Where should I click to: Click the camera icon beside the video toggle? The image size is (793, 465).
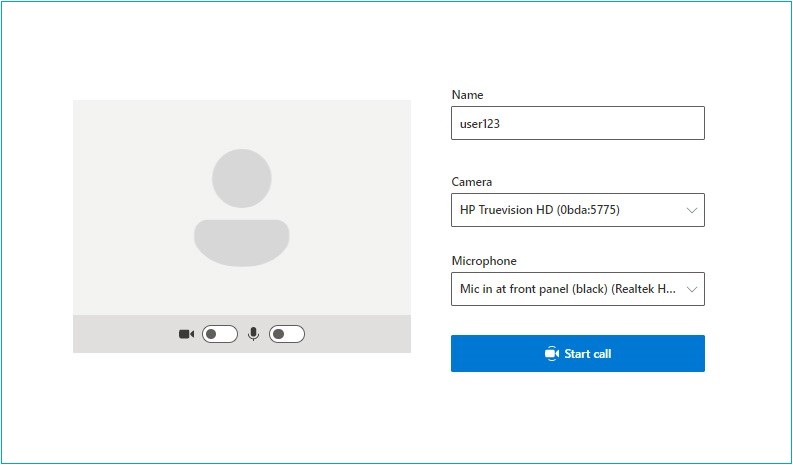click(186, 334)
